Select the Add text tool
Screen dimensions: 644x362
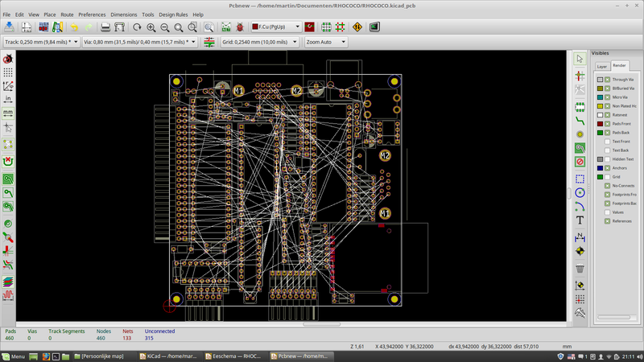[580, 220]
